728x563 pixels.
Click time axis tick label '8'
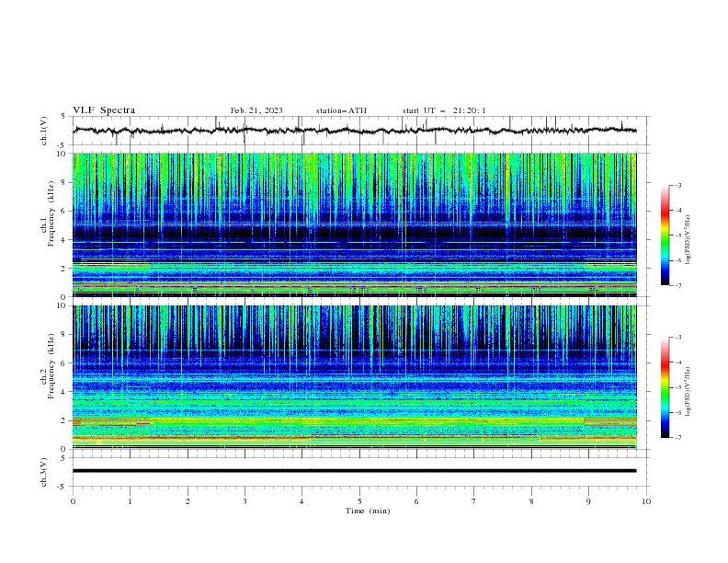click(x=531, y=501)
